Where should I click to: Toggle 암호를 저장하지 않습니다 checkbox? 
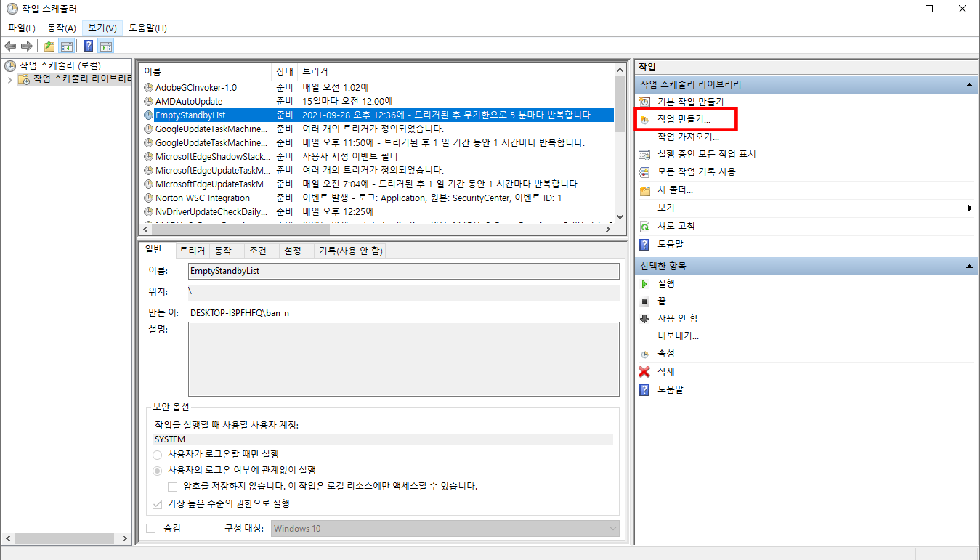pyautogui.click(x=173, y=486)
